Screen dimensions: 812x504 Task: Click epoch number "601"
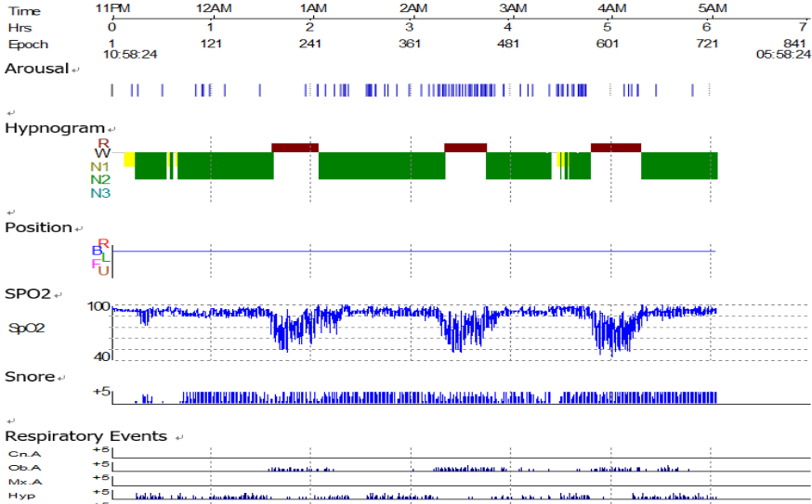(608, 44)
